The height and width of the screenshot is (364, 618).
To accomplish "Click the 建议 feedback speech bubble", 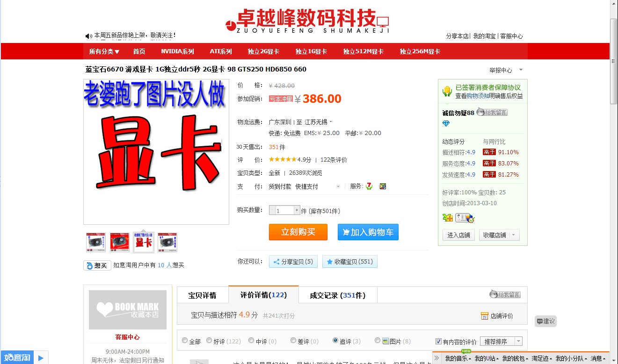I will click(x=545, y=321).
